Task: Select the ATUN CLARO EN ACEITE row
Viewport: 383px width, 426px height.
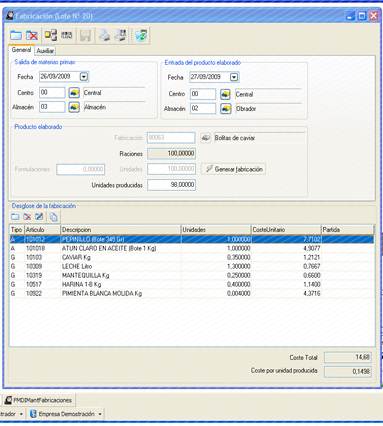Action: [192, 248]
